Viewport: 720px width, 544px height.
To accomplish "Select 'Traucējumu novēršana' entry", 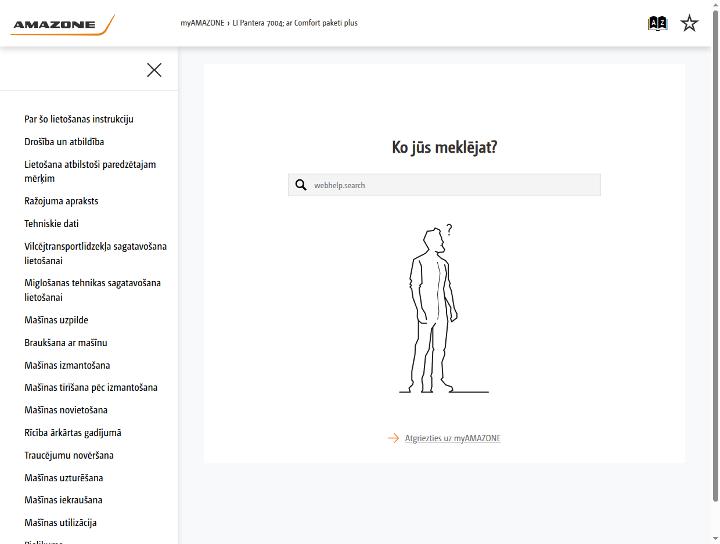I will tap(69, 455).
